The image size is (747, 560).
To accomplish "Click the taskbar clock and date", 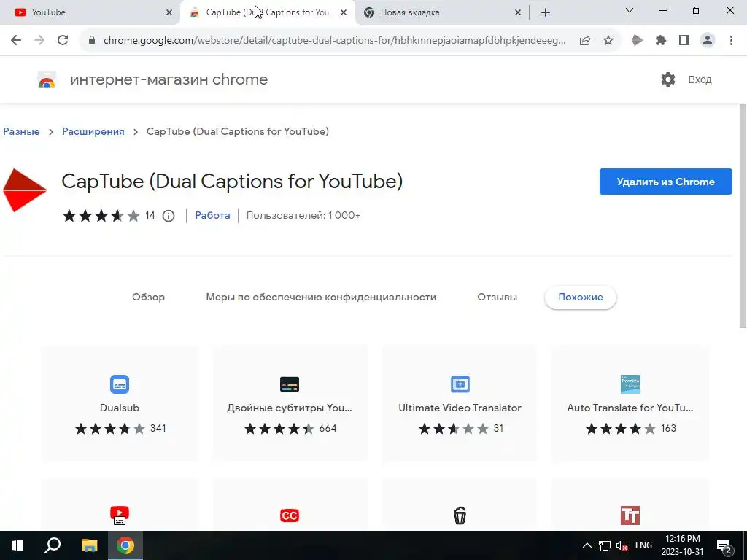I will 682,545.
